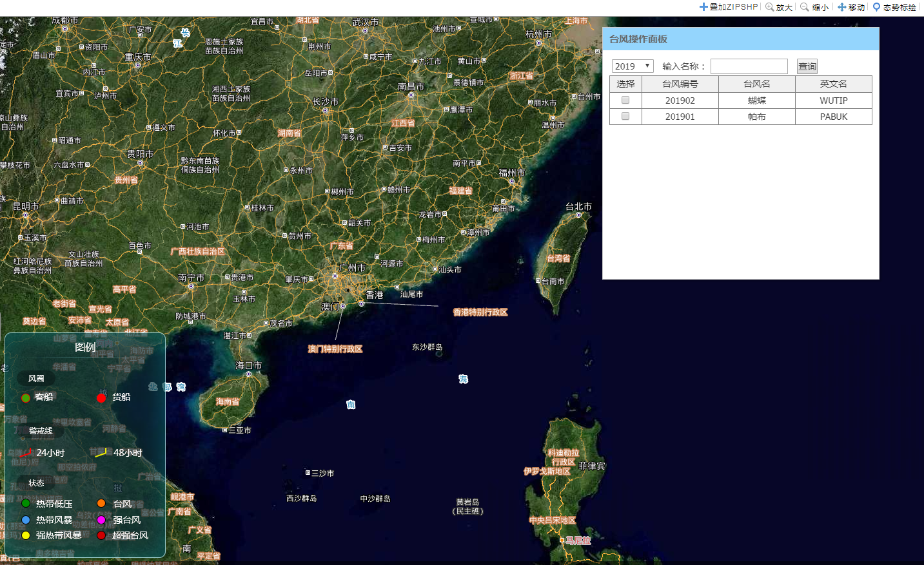Select the 缩小 zoom-out magnifier icon

tap(805, 7)
